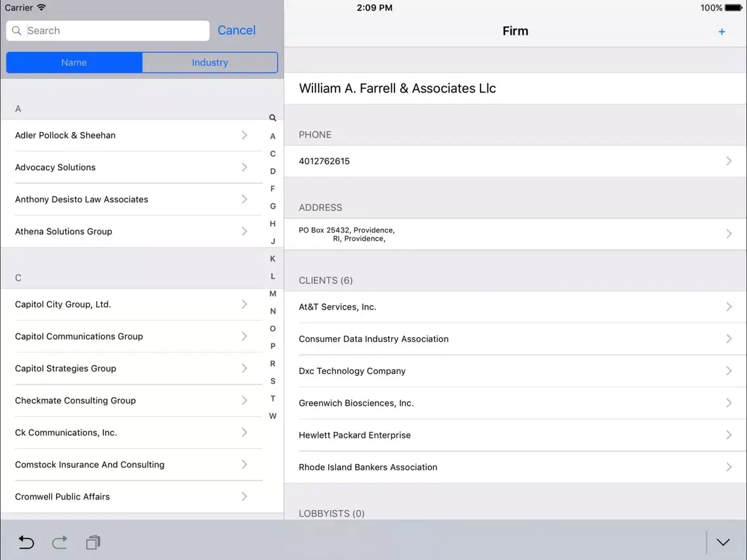This screenshot has width=747, height=560.
Task: Switch to the Industry segment
Action: click(210, 62)
